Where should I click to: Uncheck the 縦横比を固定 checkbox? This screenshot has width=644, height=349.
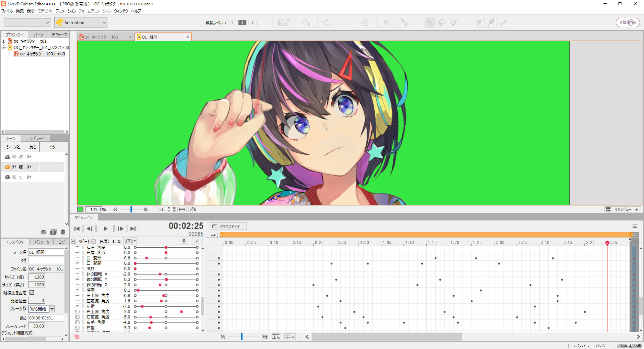tap(32, 292)
